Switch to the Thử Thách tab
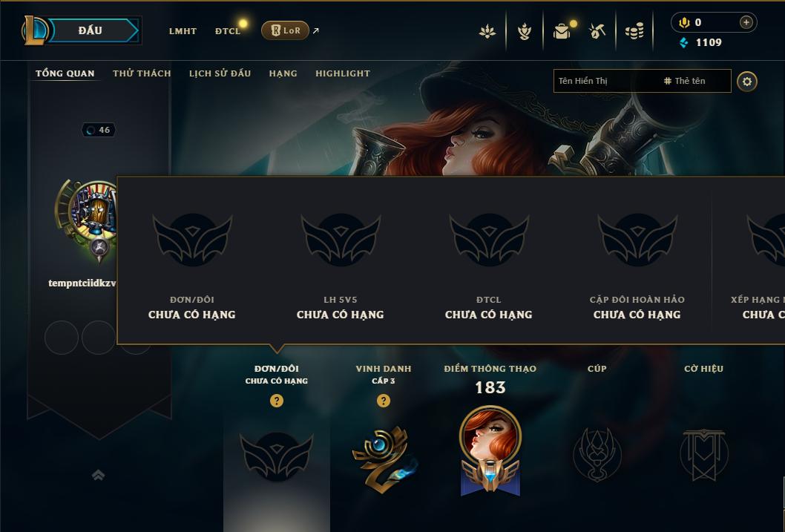The width and height of the screenshot is (785, 532). 142,73
